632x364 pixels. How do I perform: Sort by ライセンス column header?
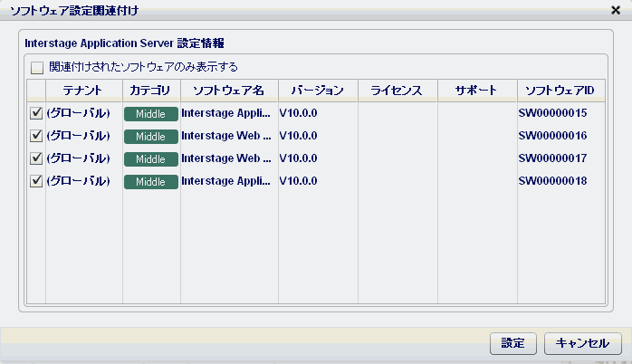(x=397, y=91)
